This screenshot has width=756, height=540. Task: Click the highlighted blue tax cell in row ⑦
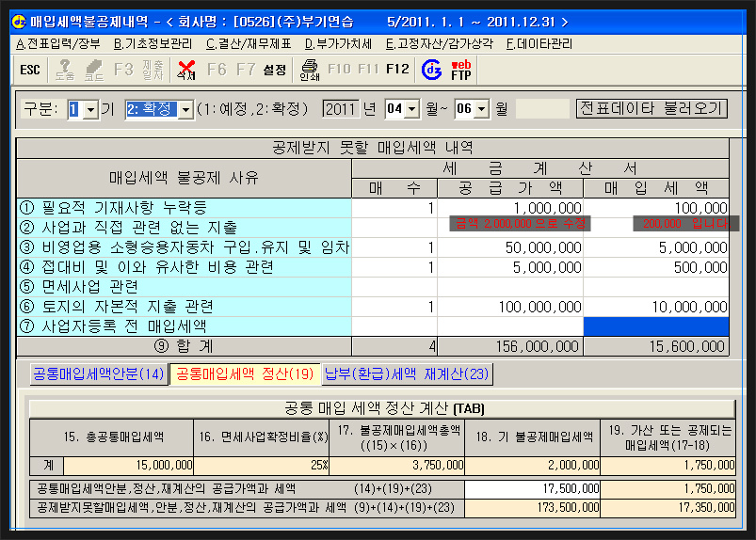(656, 326)
